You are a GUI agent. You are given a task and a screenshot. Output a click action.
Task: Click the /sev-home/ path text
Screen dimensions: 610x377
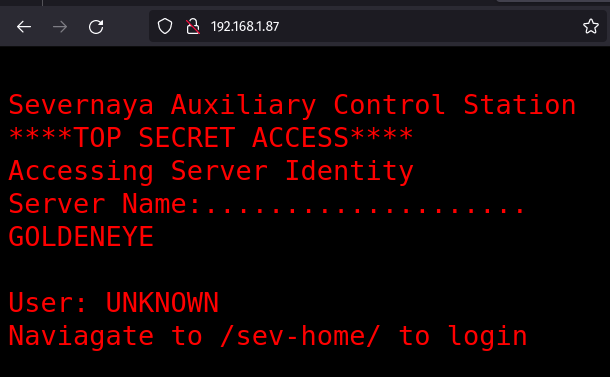click(300, 336)
